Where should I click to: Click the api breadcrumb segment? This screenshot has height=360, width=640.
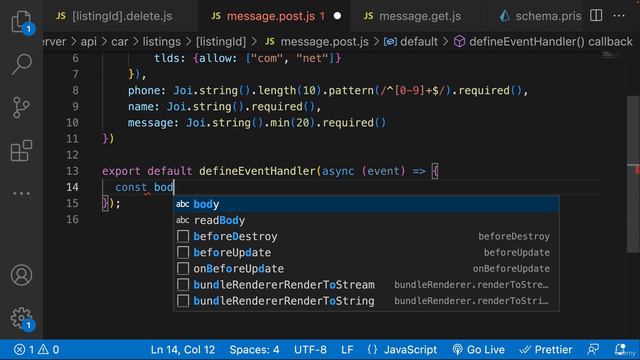point(89,42)
